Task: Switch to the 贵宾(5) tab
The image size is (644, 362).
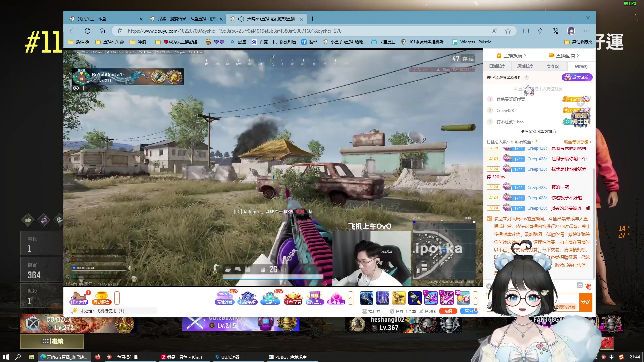Action: click(x=553, y=66)
